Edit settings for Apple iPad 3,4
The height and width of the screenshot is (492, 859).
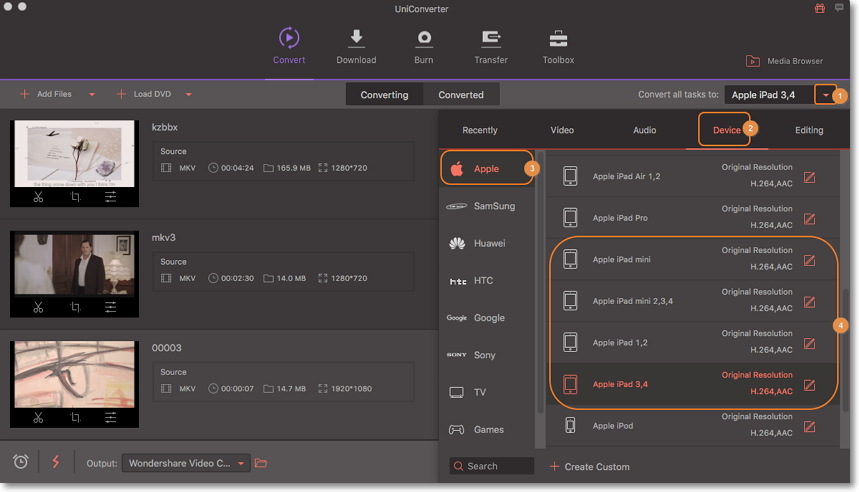coord(809,385)
